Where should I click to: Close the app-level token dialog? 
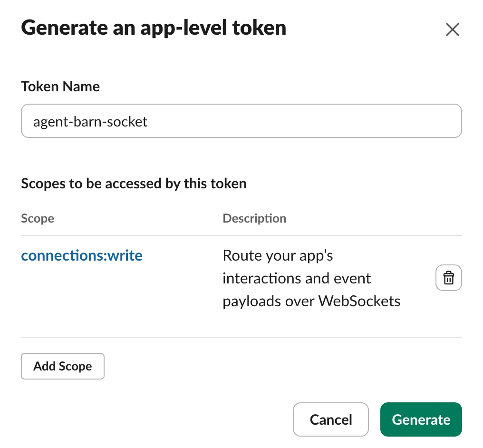tap(453, 29)
